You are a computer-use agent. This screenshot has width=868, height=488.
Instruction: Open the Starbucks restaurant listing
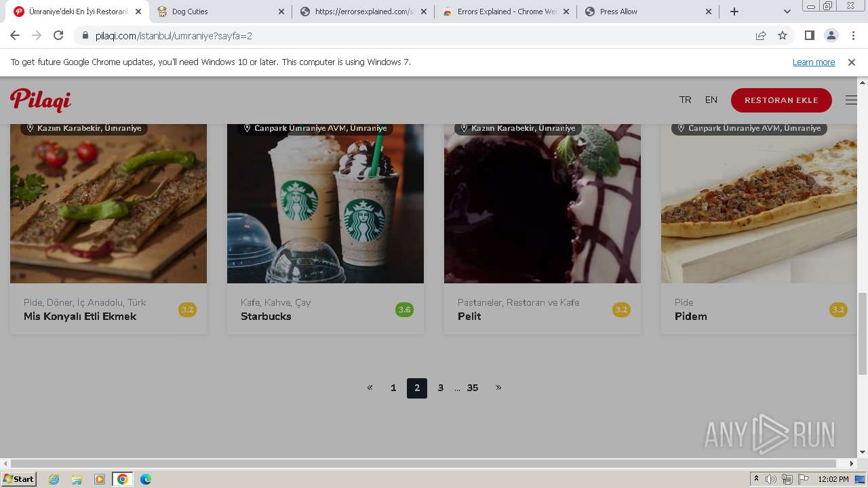pos(266,317)
